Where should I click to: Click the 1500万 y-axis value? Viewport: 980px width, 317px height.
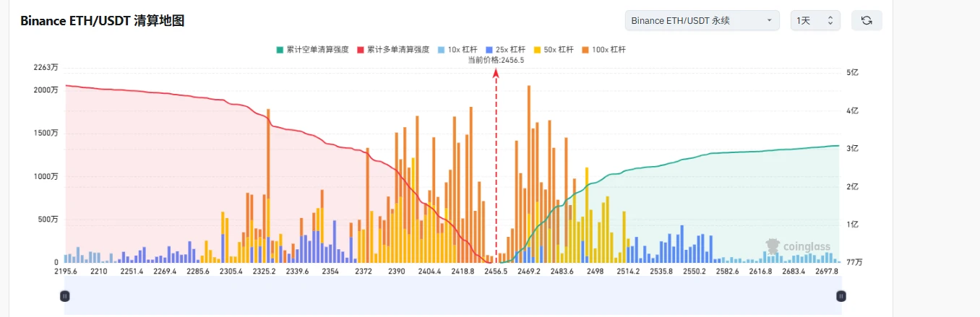46,133
